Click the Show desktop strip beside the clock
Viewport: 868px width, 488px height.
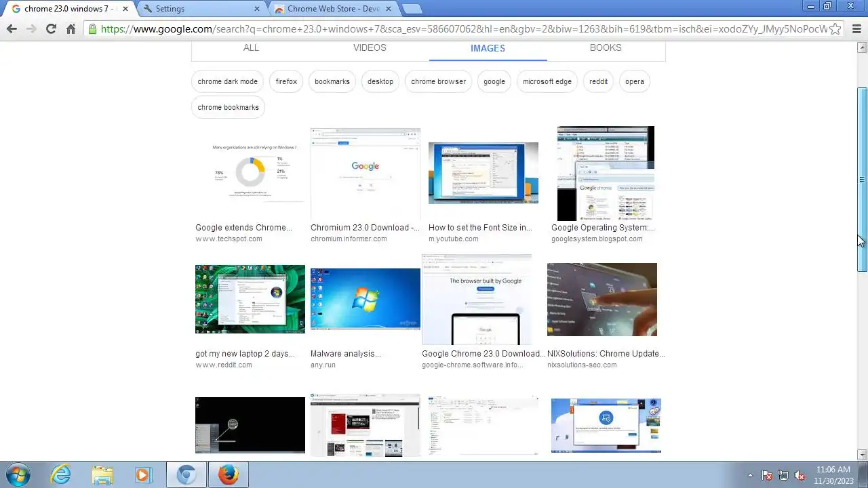[x=863, y=474]
